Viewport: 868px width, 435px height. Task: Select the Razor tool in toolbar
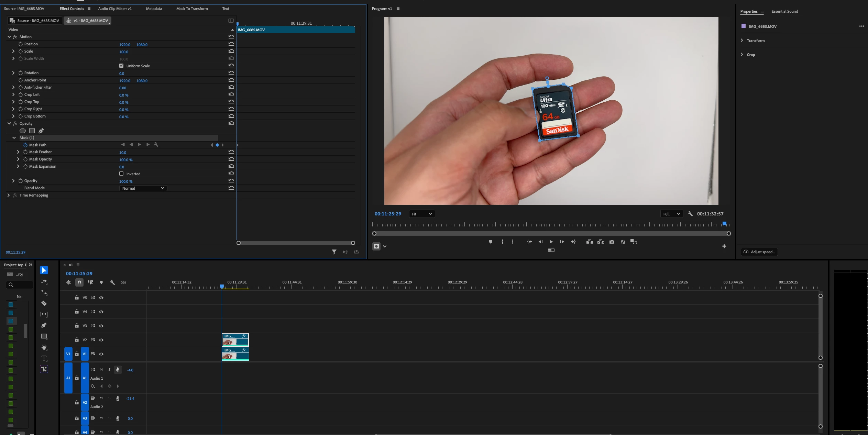click(44, 303)
